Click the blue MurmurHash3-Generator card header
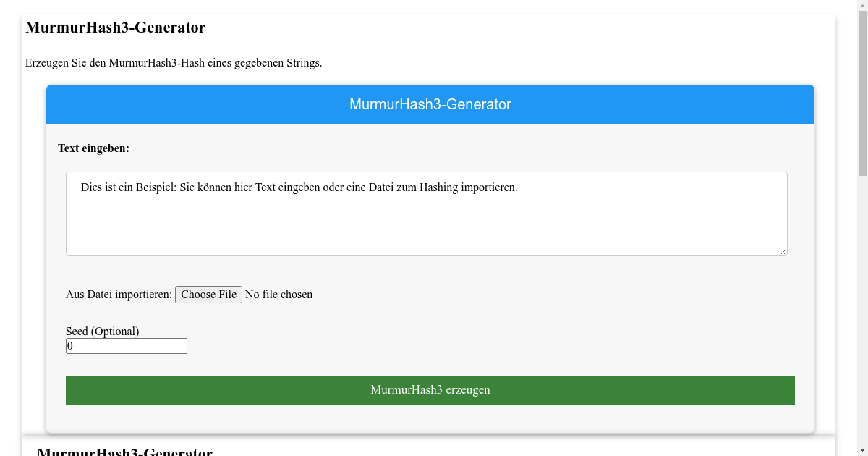868x456 pixels. [430, 104]
